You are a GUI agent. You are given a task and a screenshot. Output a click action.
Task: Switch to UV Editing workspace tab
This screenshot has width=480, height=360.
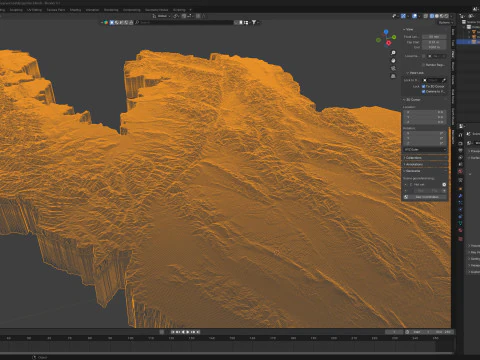(x=34, y=10)
